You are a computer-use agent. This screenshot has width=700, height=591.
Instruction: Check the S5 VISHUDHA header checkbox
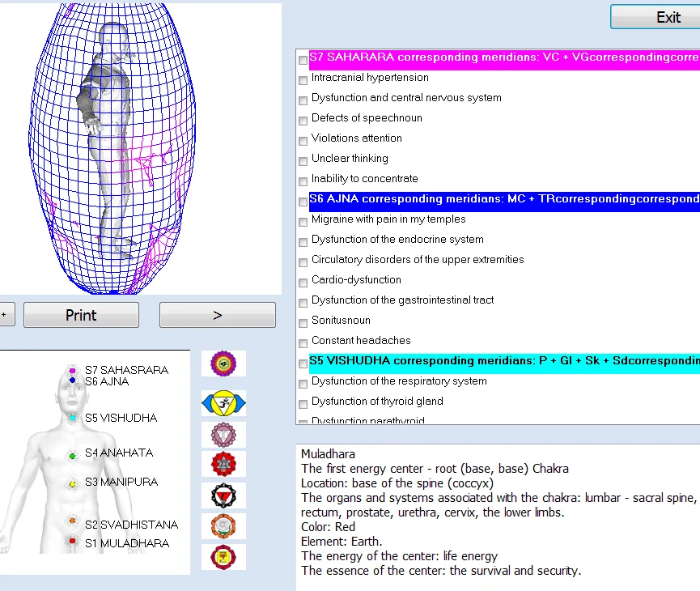click(x=303, y=364)
